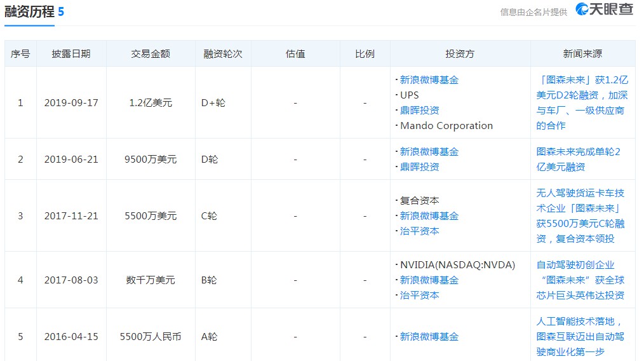Click 复合资本 investor text
The height and width of the screenshot is (361, 644).
pos(419,201)
